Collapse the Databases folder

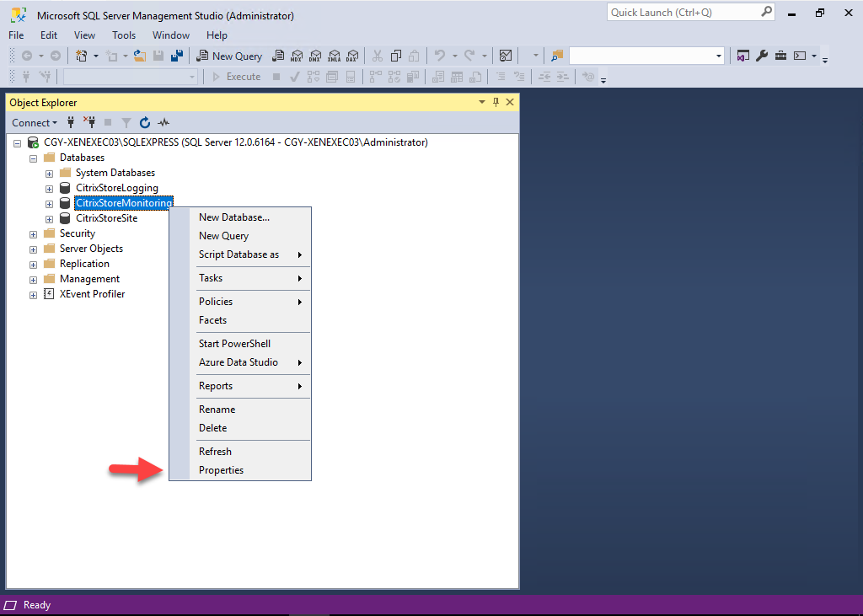click(x=33, y=158)
